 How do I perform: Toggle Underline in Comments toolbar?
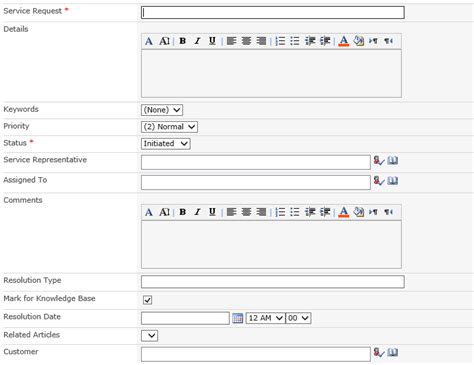(x=212, y=212)
